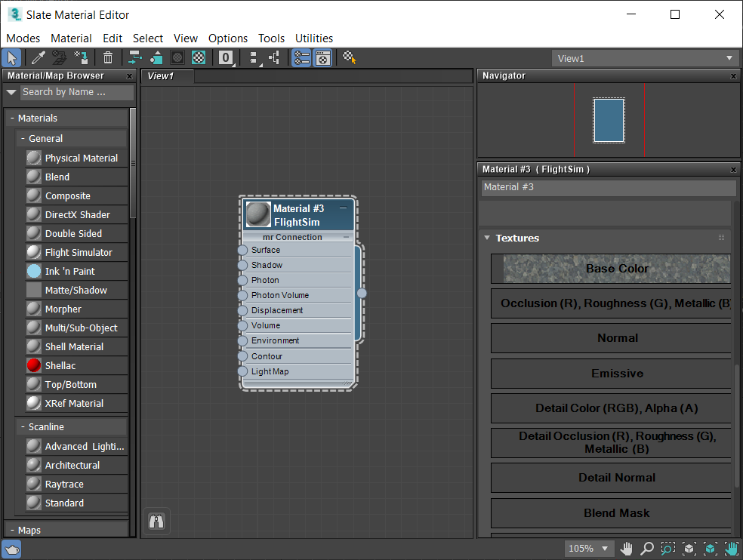Click Show Shaded Material in Viewport icon
743x560 pixels.
click(x=177, y=58)
